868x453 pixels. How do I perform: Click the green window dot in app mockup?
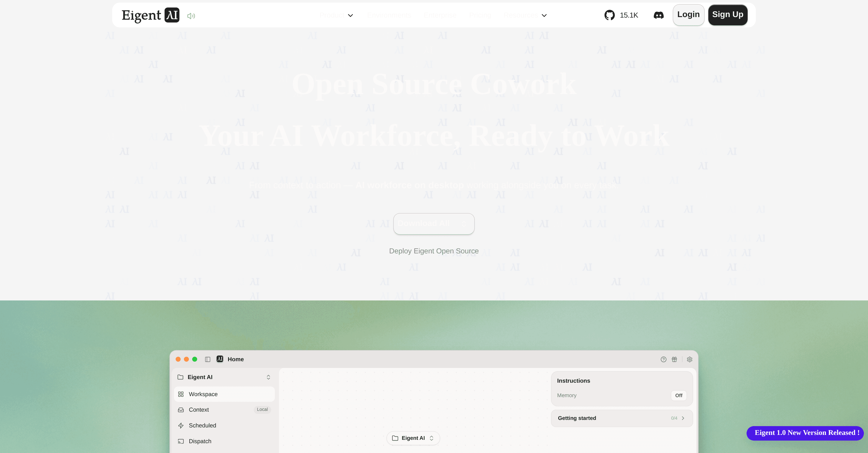point(195,359)
